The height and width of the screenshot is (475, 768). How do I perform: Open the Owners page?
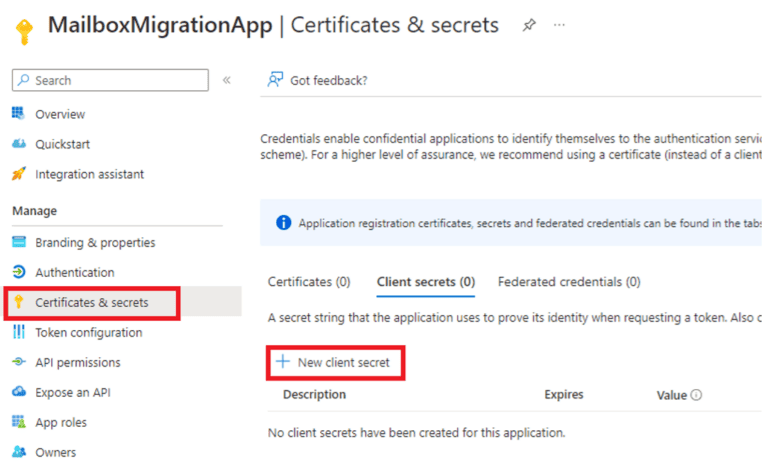click(55, 452)
